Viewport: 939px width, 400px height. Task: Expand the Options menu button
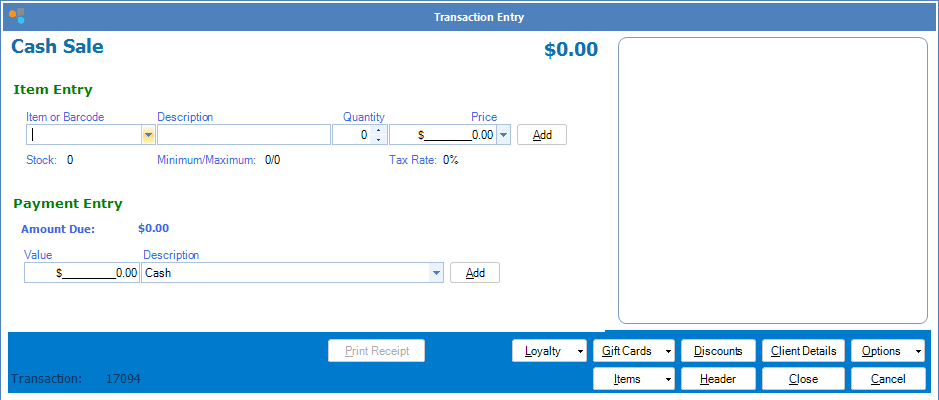[x=887, y=351]
